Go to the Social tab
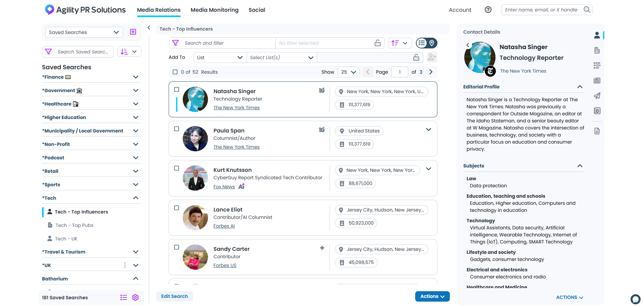Image resolution: width=644 pixels, height=307 pixels. pos(257,10)
